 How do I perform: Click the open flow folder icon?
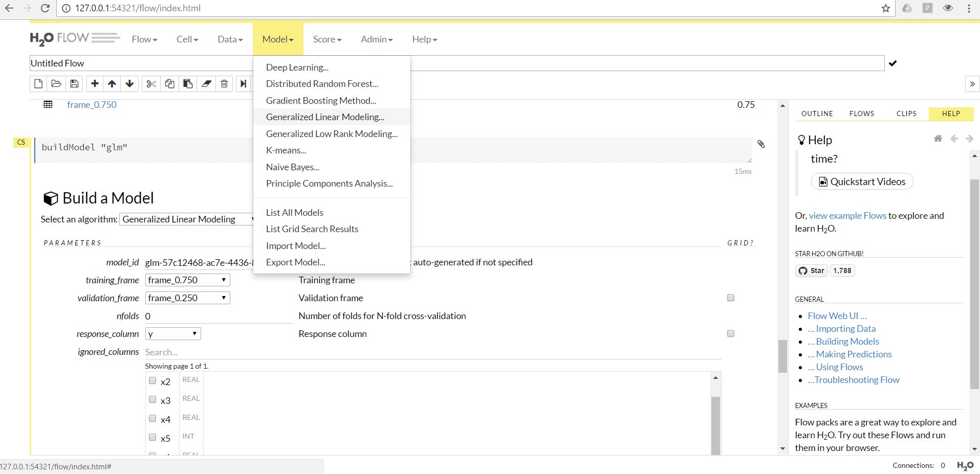[56, 84]
